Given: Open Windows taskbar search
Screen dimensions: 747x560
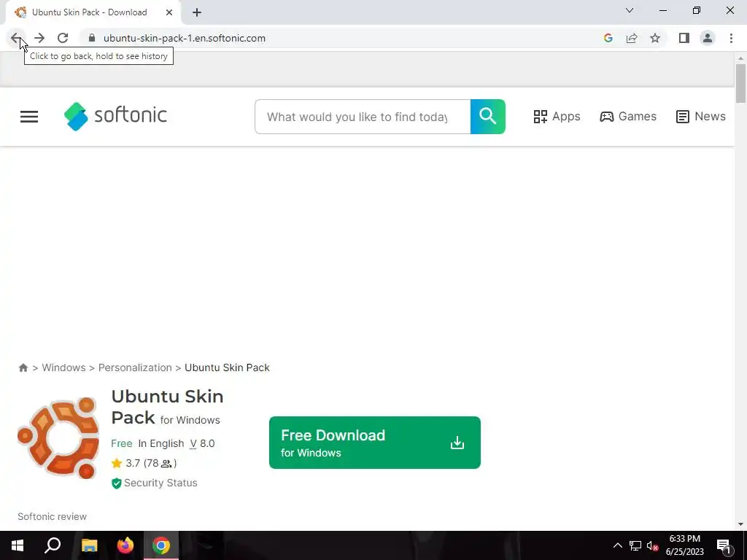Looking at the screenshot, I should point(53,545).
